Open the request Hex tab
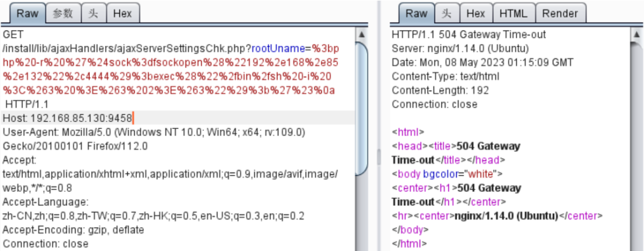Screen dimensions: 644x251 click(x=123, y=13)
